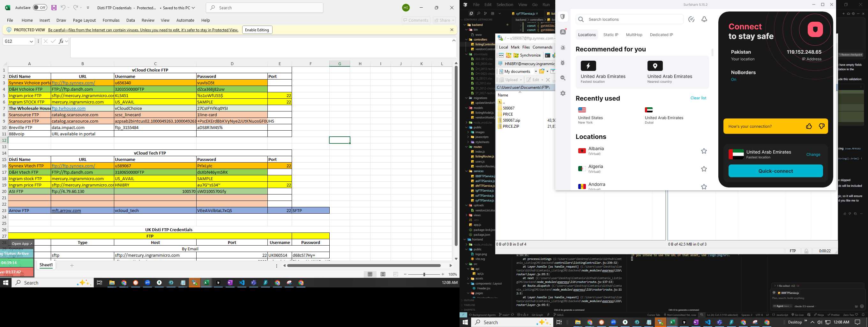Click the Share button in Excel

tap(444, 20)
